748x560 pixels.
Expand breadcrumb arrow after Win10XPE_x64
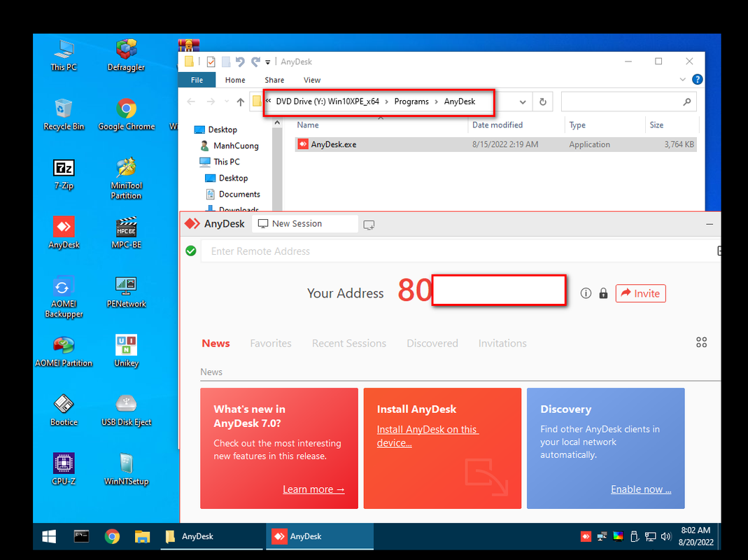pos(386,101)
